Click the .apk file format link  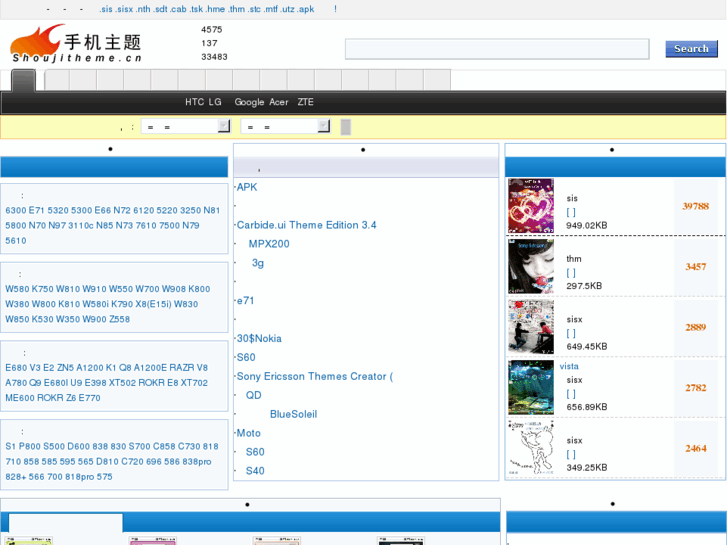pos(306,9)
